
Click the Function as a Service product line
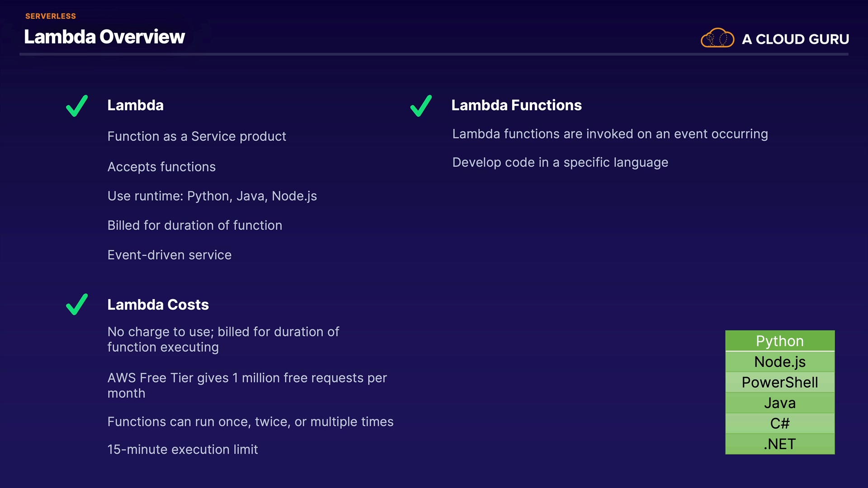point(197,136)
